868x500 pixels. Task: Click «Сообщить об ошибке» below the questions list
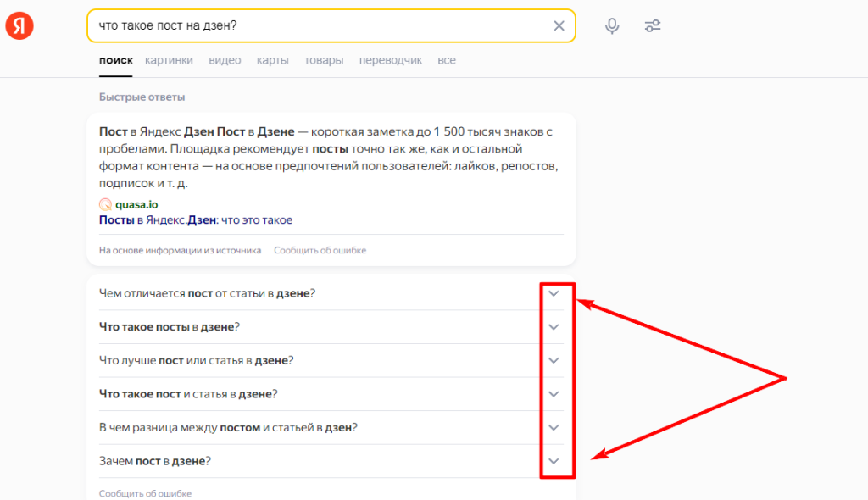[145, 493]
